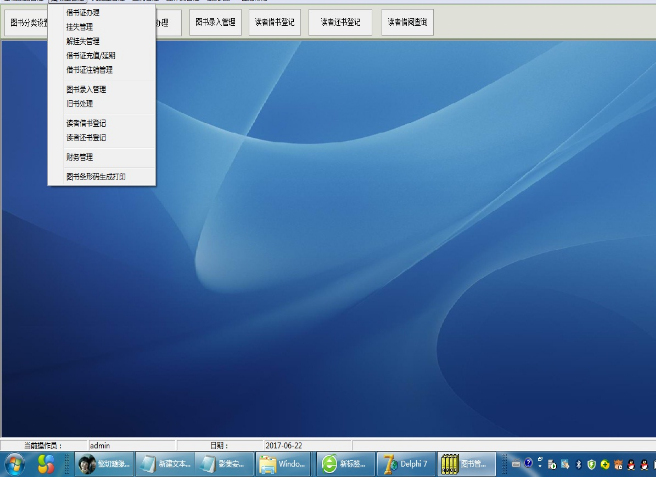
Task: Click the 图书录入管理 toolbar button
Action: pos(215,21)
